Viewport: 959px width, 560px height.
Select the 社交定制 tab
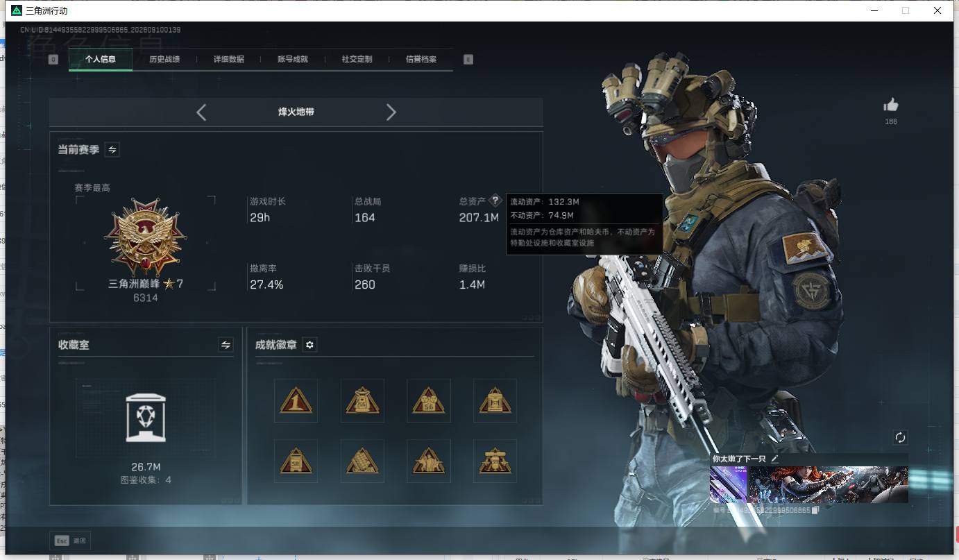click(357, 59)
